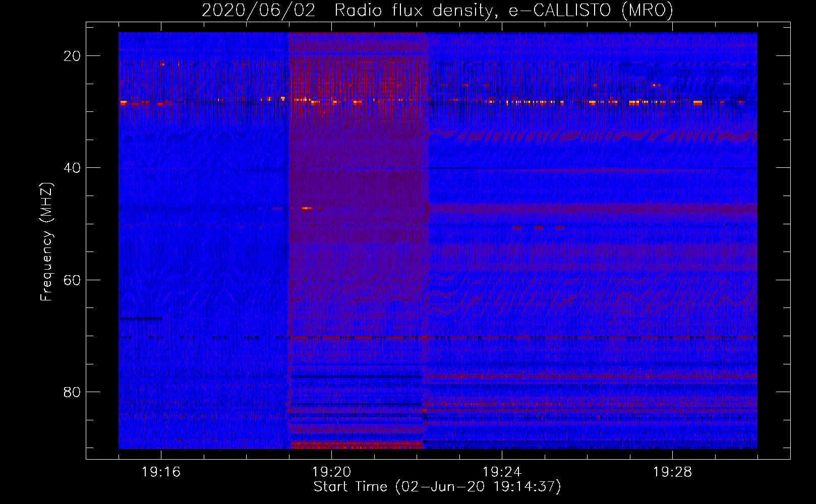Click the 20 MHz frequency tick label

(72, 56)
